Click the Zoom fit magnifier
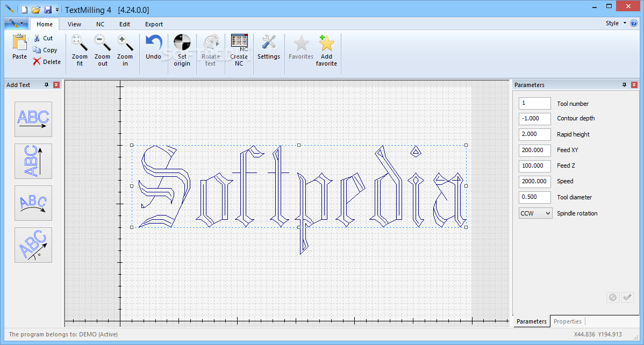 (80, 42)
